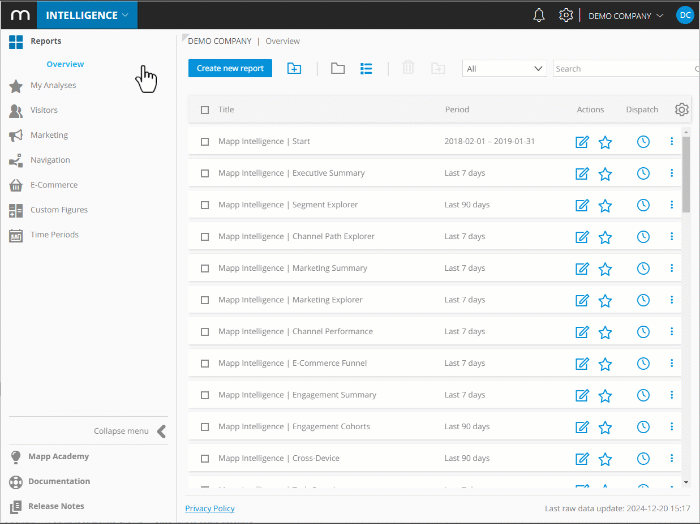
Task: Open Documentation link
Action: pyautogui.click(x=59, y=481)
